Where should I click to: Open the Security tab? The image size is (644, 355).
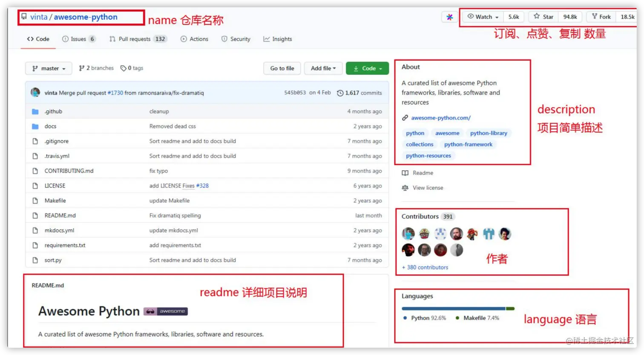click(x=236, y=39)
